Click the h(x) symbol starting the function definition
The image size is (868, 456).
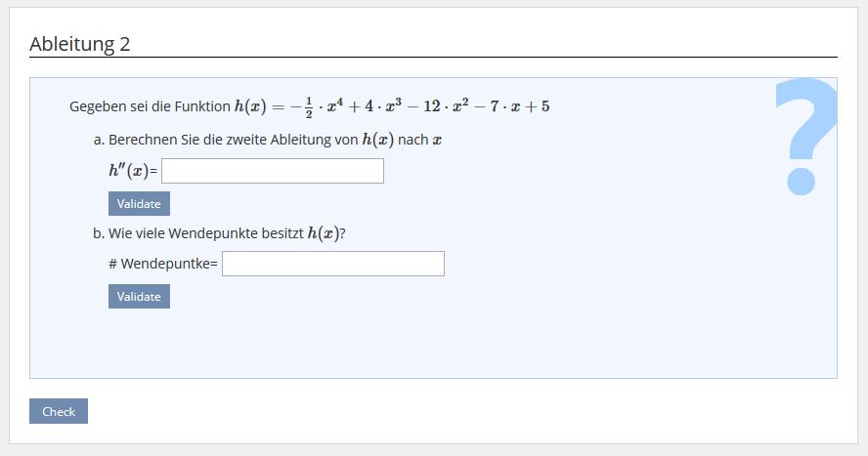(251, 105)
